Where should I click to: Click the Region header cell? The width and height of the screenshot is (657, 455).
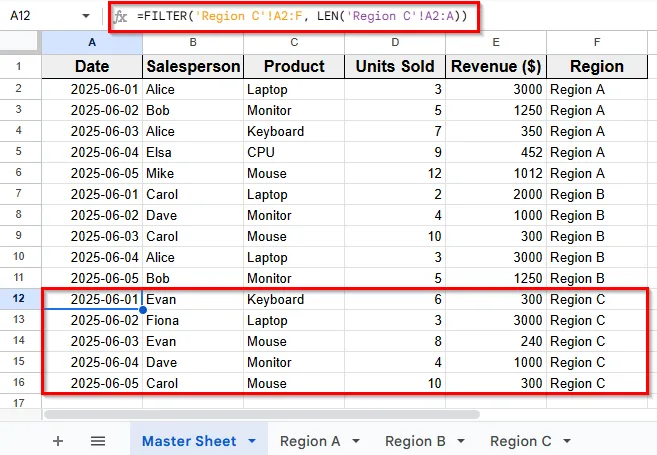pos(597,66)
